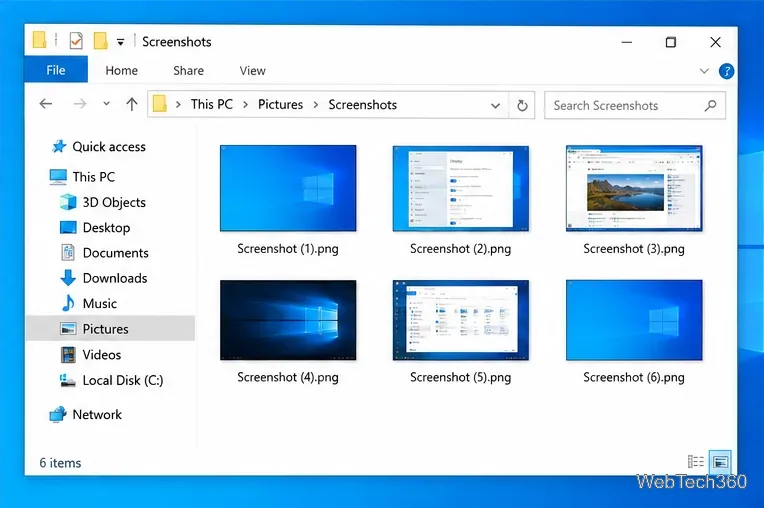This screenshot has height=508, width=764.
Task: Select This PC in navigation pane
Action: point(82,177)
